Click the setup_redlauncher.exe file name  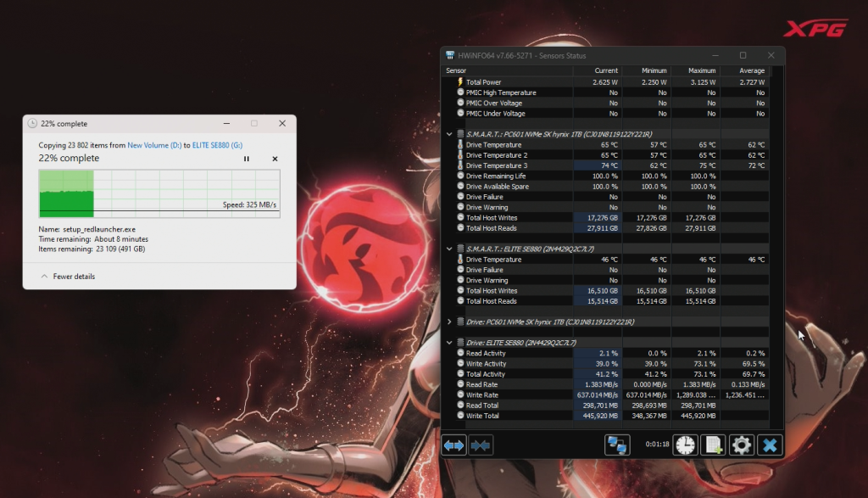pos(99,229)
